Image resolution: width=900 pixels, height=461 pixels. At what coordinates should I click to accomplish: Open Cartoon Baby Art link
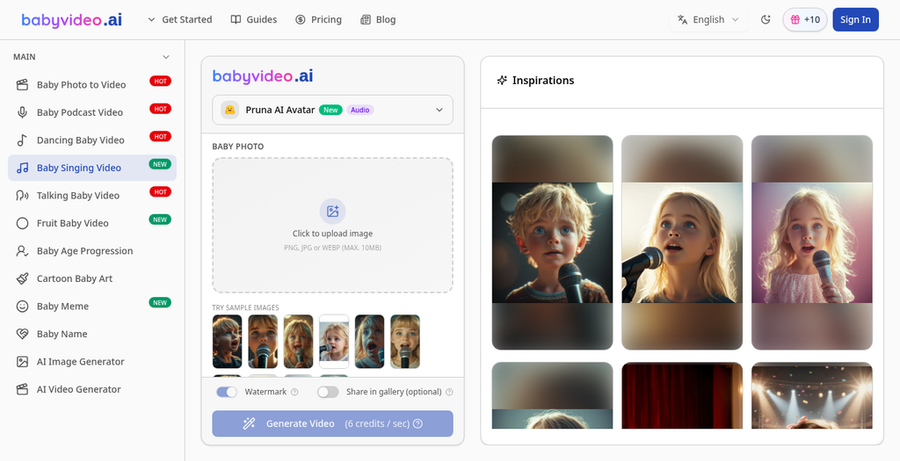(92, 278)
